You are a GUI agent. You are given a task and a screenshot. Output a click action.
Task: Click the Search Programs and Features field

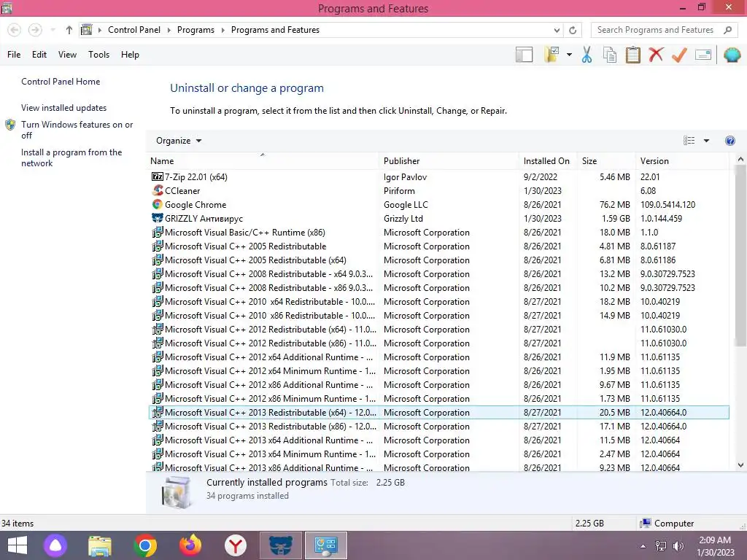(x=657, y=30)
